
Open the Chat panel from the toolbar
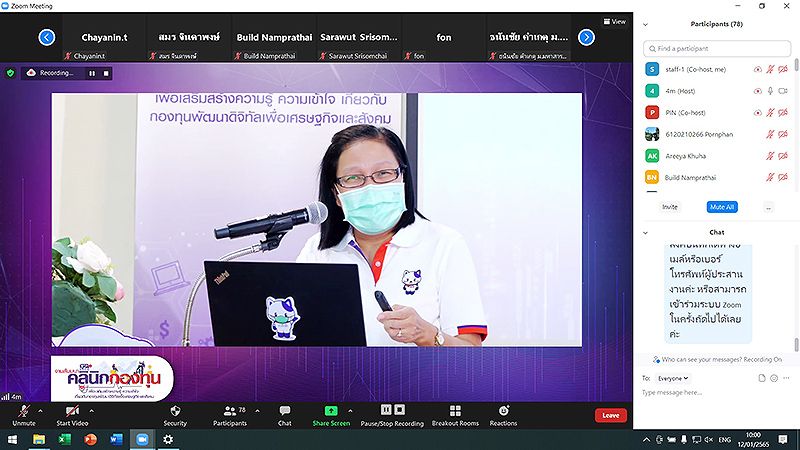click(x=285, y=415)
